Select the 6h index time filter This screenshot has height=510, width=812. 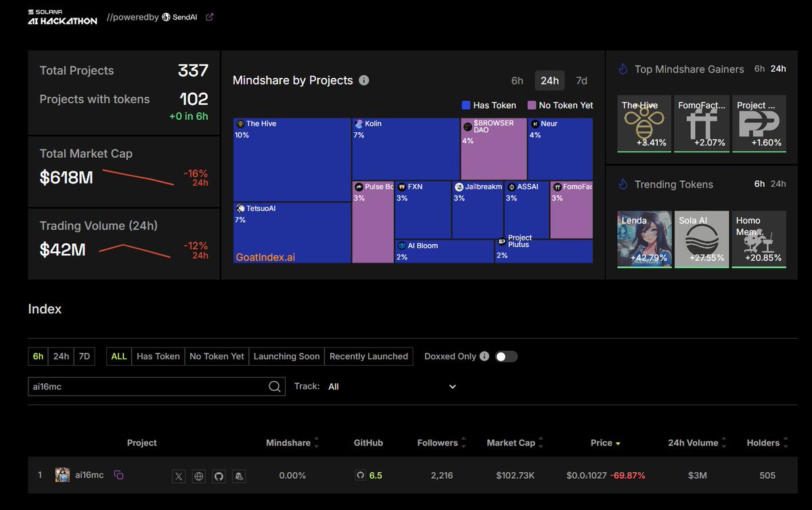click(x=38, y=356)
